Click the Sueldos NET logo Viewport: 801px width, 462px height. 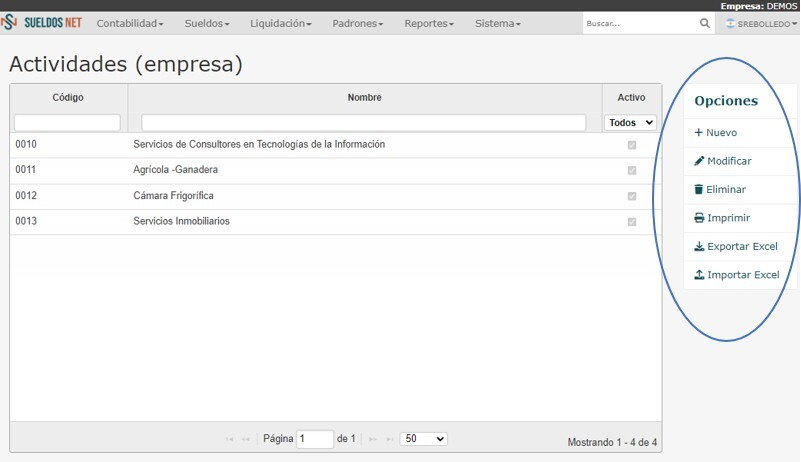[x=41, y=22]
